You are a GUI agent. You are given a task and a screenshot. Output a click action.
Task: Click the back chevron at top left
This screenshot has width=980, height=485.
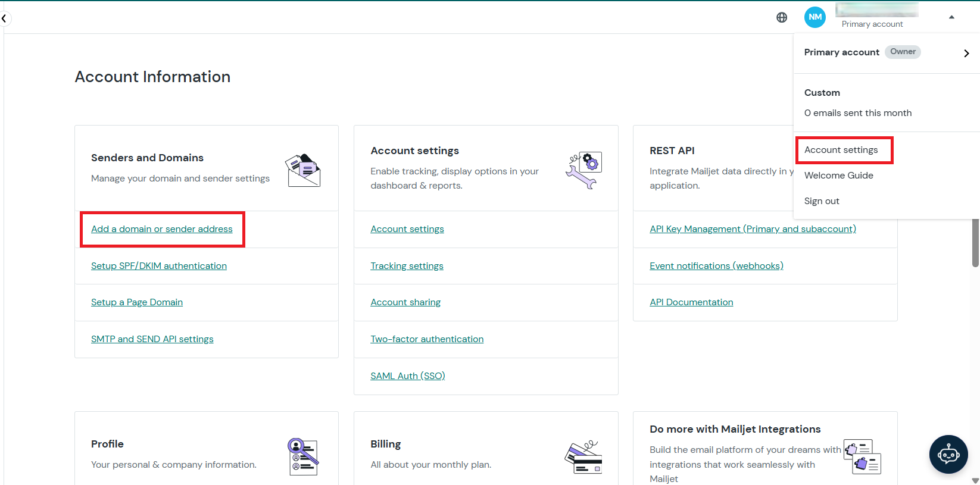[4, 18]
